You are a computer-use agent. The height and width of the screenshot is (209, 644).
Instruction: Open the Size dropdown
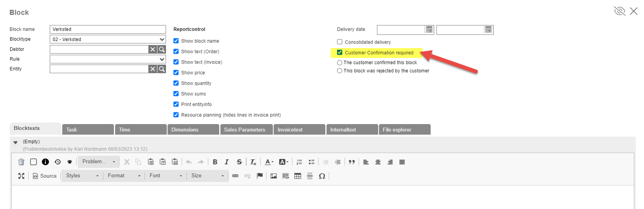tap(207, 176)
